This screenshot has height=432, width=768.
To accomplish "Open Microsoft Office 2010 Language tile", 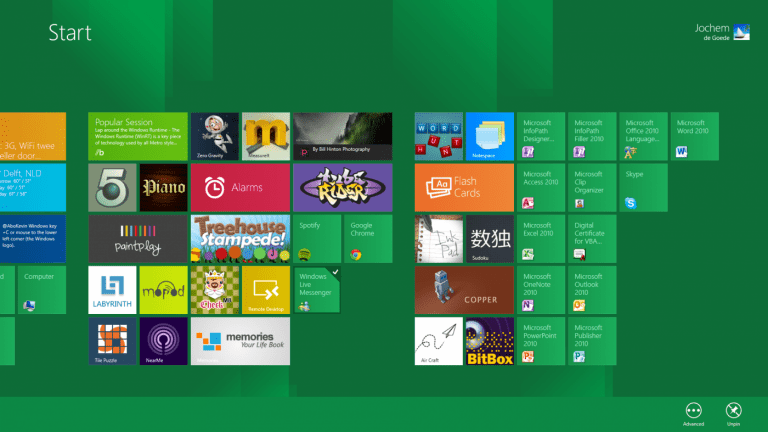I will pos(643,136).
